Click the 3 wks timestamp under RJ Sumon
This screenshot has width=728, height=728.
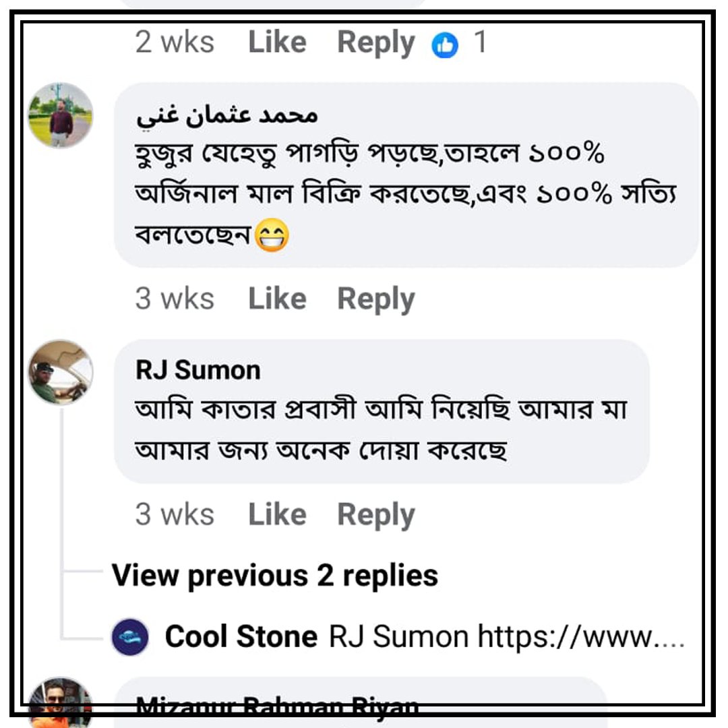tap(175, 514)
